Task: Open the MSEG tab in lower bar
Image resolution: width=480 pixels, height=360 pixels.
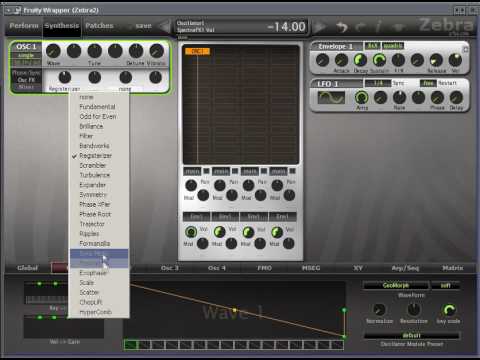Action: tap(311, 268)
